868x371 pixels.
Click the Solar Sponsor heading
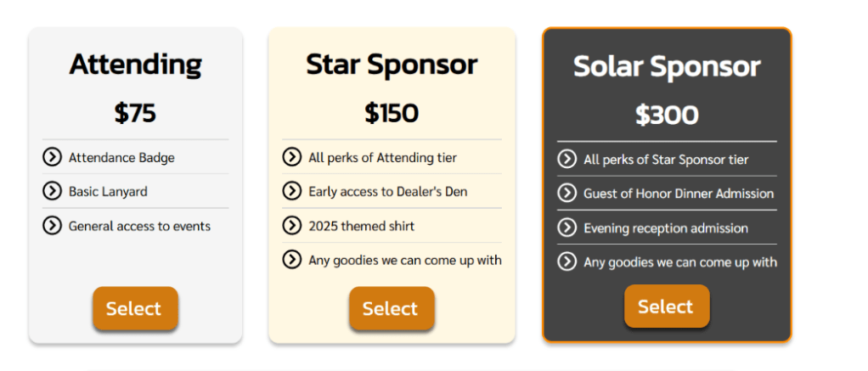667,66
